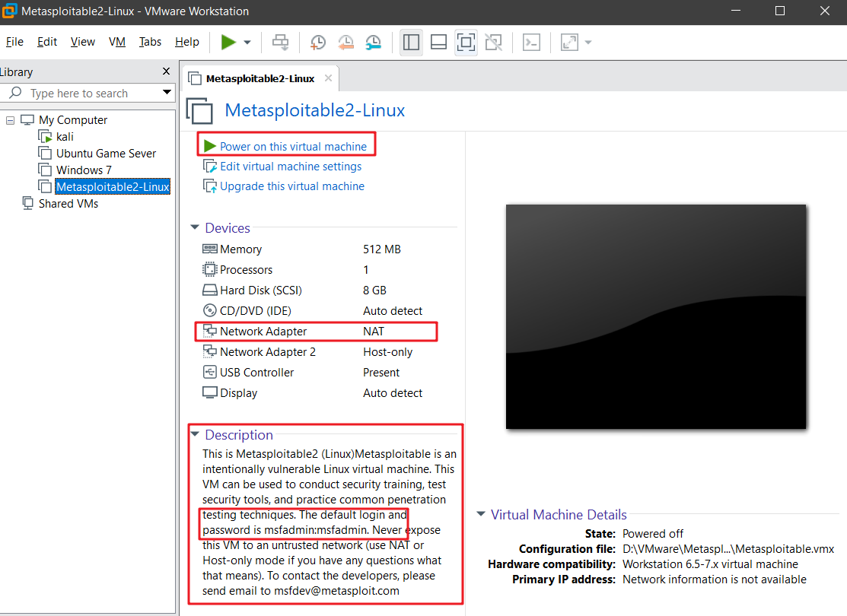Viewport: 847px width, 616px height.
Task: Select Metasploitable2-Linux in library tree
Action: (113, 187)
